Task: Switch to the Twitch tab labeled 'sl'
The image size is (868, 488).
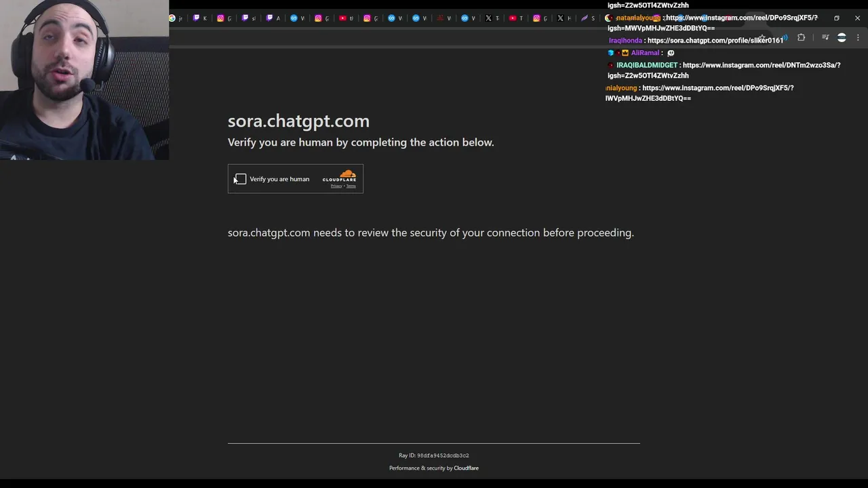Action: click(x=249, y=18)
